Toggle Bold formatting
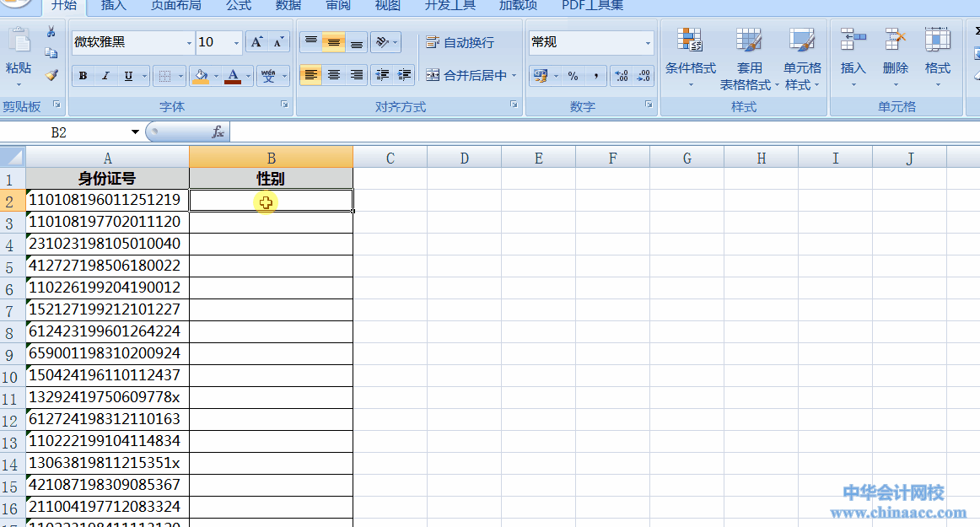980x527 pixels. tap(83, 76)
